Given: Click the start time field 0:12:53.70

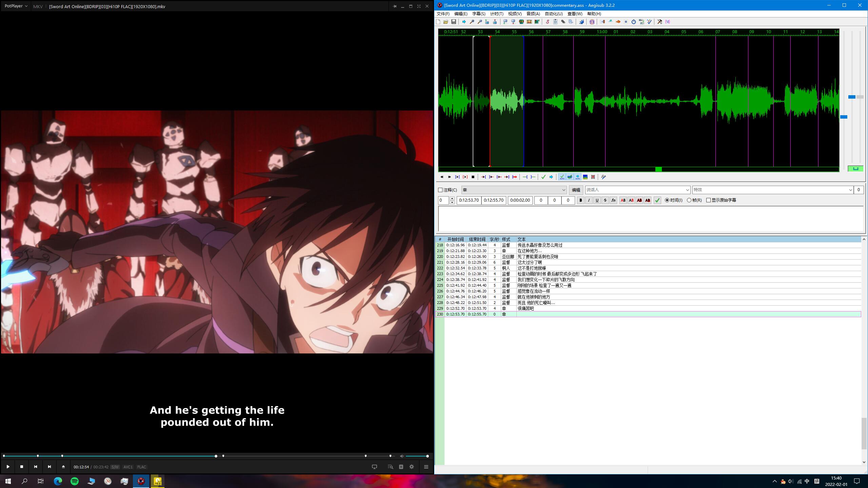Looking at the screenshot, I should [x=469, y=200].
